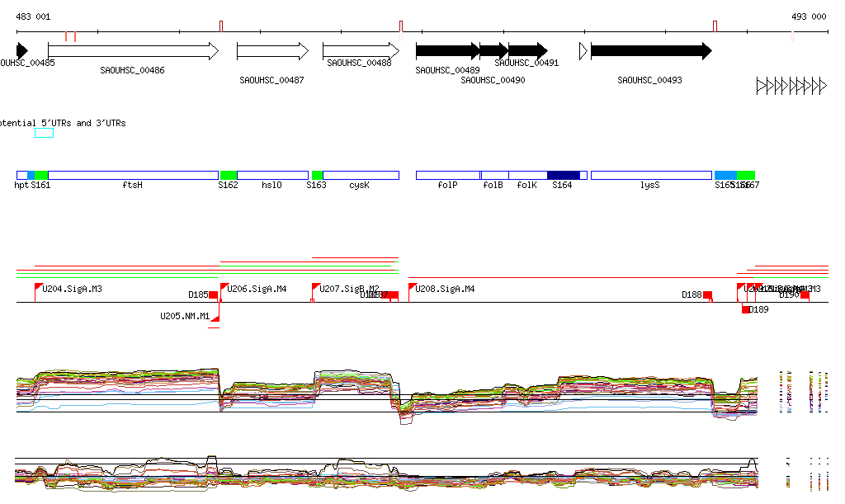Click the SAOUHSC_00486 white gene arrow
Viewport: 845px width, 504px height.
(x=132, y=51)
